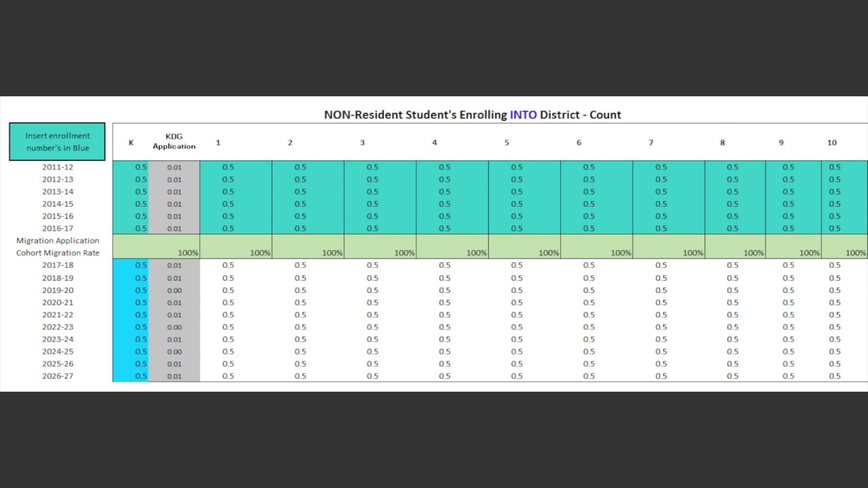Click grade 1 cell for 2026-27
The width and height of the screenshot is (868, 488).
[236, 375]
